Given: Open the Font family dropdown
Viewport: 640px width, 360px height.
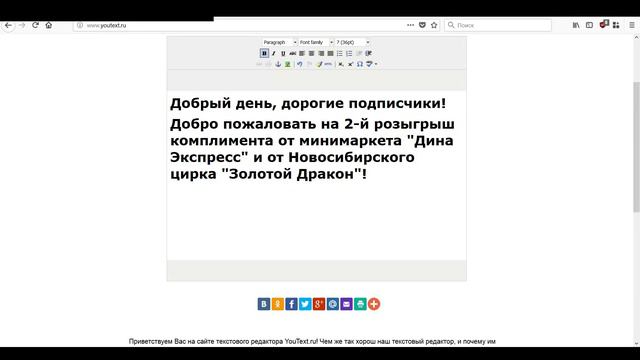Looking at the screenshot, I should (x=316, y=42).
